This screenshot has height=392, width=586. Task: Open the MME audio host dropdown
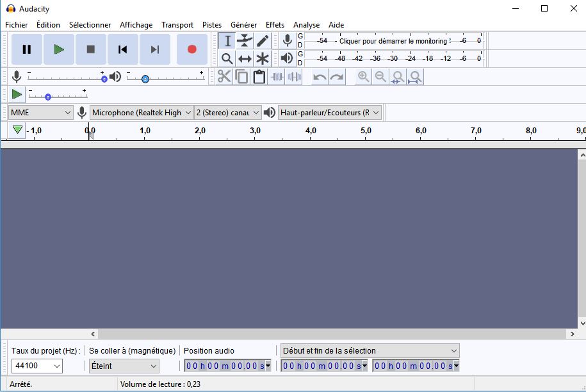41,112
